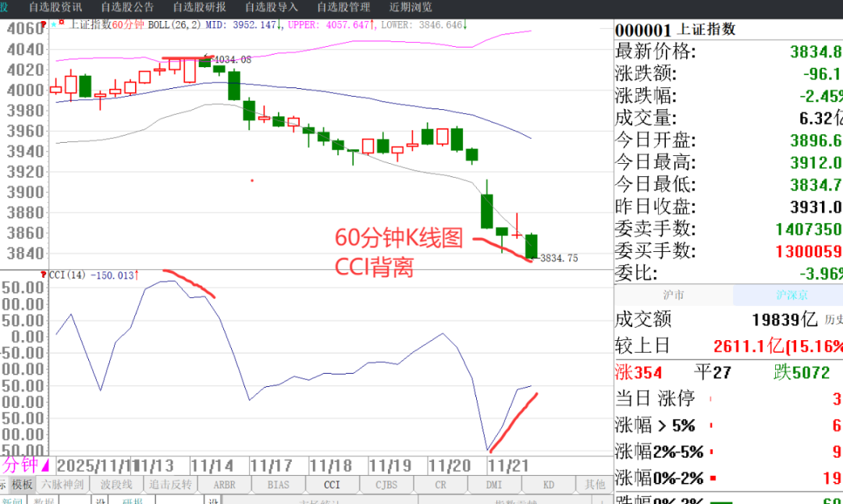Click the 11/17 date marker on time axis
This screenshot has width=843, height=504.
click(x=272, y=465)
